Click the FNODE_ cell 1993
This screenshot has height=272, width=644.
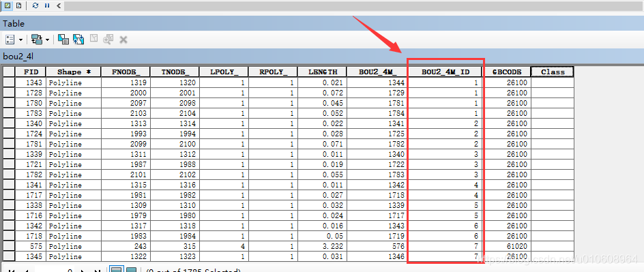click(x=126, y=134)
